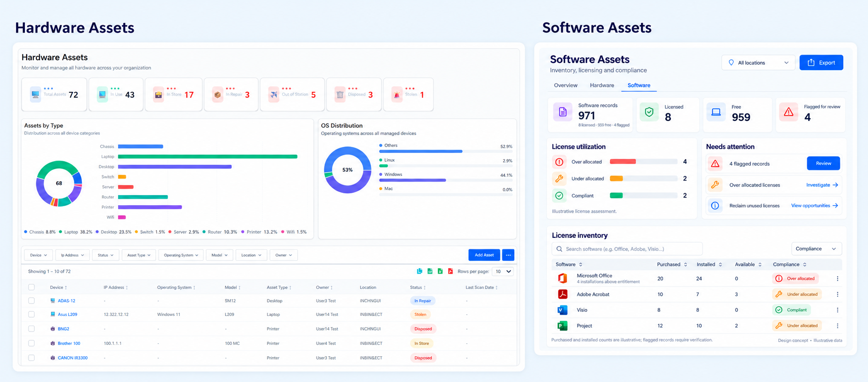Open the All locations dropdown
The width and height of the screenshot is (868, 382).
tap(758, 62)
